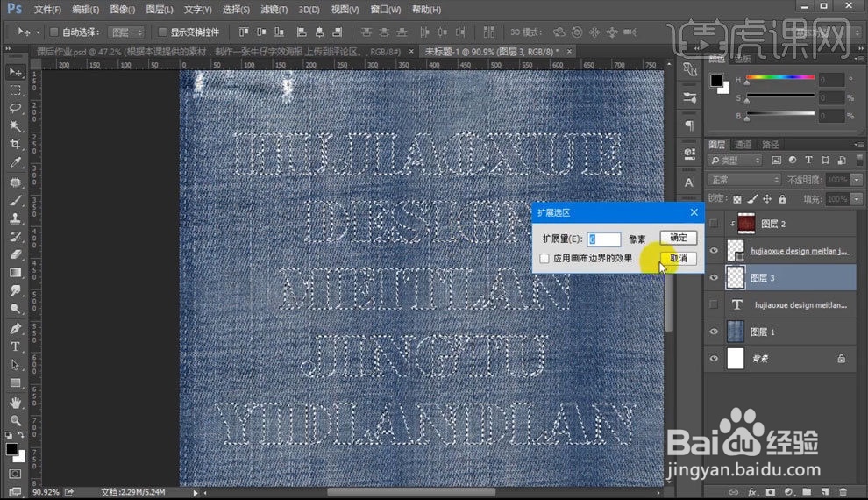The height and width of the screenshot is (500, 868).
Task: Select the History Brush tool
Action: 16,237
